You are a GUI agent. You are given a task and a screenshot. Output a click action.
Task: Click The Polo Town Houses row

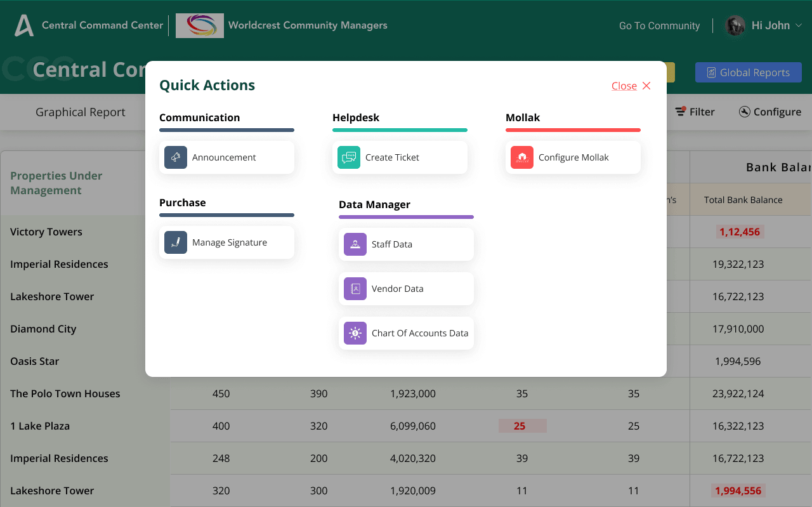click(x=65, y=393)
